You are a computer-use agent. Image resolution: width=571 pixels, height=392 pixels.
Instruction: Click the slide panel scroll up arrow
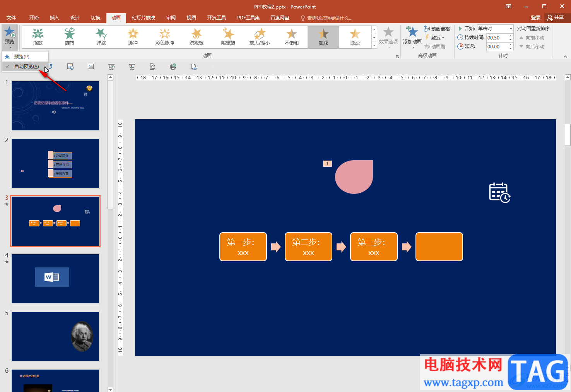[110, 77]
